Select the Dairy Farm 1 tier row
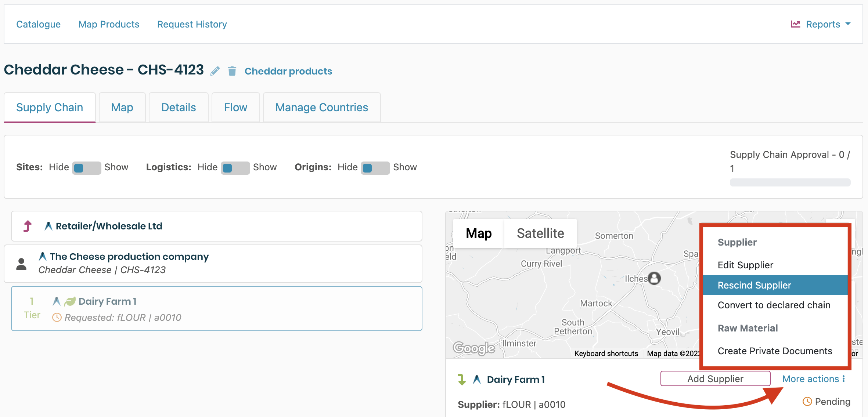Viewport: 868px width, 417px height. (217, 309)
